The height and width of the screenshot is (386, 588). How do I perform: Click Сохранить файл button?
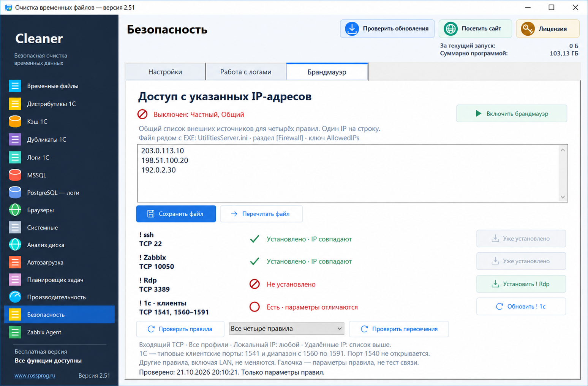click(176, 214)
